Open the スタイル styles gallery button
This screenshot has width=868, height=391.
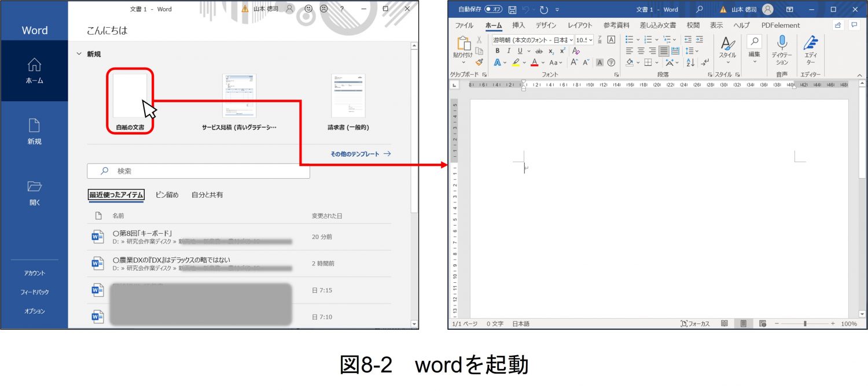(x=727, y=50)
